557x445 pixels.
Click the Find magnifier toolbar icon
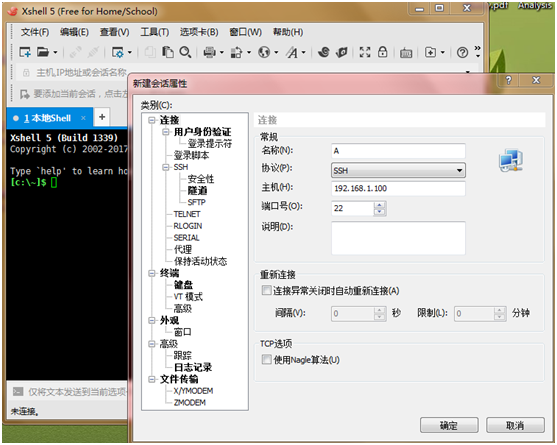pyautogui.click(x=185, y=53)
